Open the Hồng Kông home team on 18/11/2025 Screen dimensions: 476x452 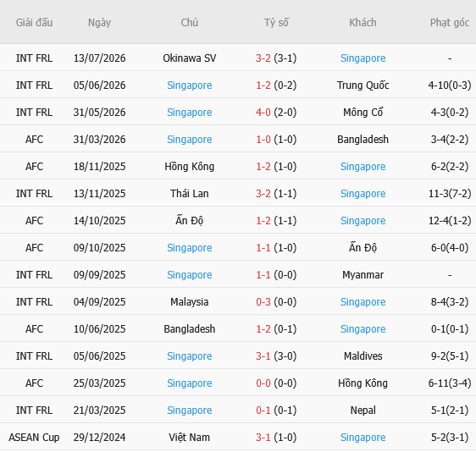190,166
